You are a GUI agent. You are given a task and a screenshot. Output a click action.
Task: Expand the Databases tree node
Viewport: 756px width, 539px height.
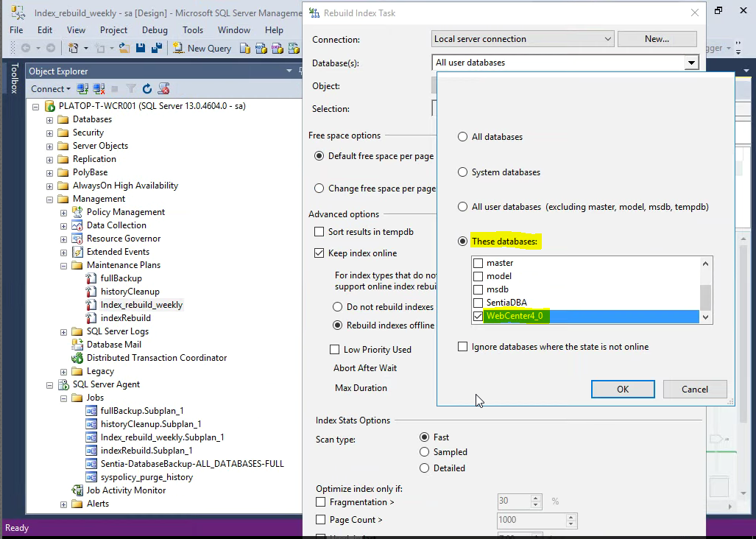pyautogui.click(x=50, y=120)
